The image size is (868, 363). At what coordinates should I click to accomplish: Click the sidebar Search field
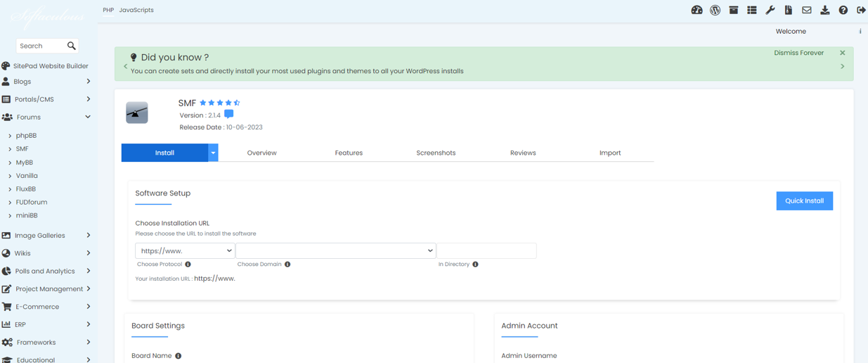(x=41, y=46)
